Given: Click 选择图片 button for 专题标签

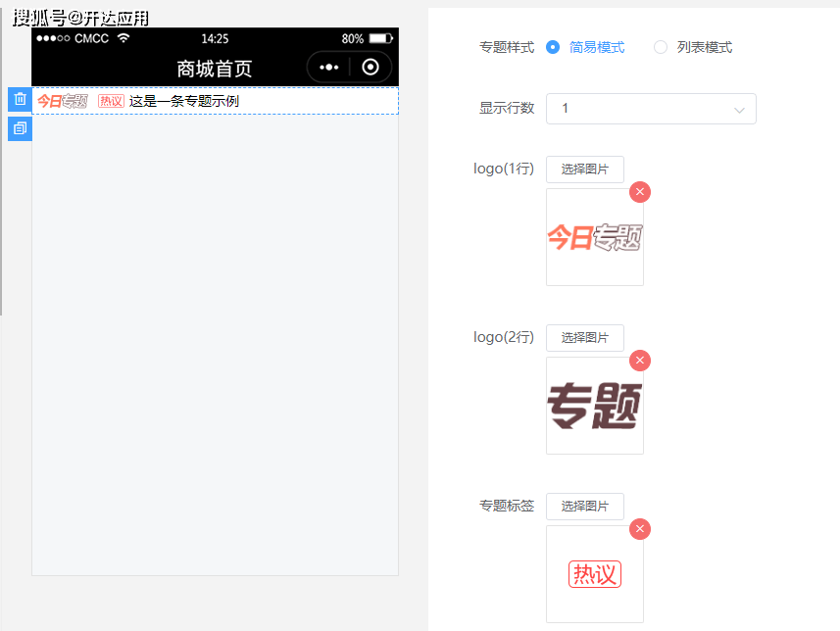Looking at the screenshot, I should pyautogui.click(x=584, y=507).
